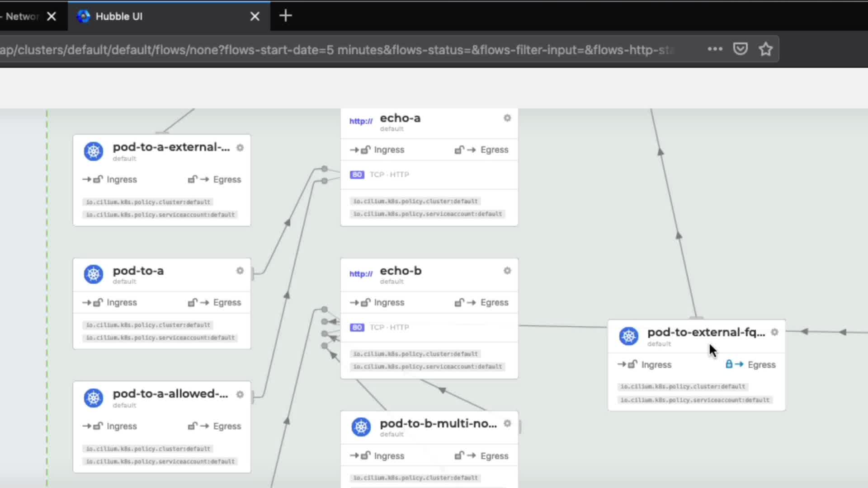Click the pod-to-b-multi-node card title
The image size is (868, 488).
coord(438,424)
